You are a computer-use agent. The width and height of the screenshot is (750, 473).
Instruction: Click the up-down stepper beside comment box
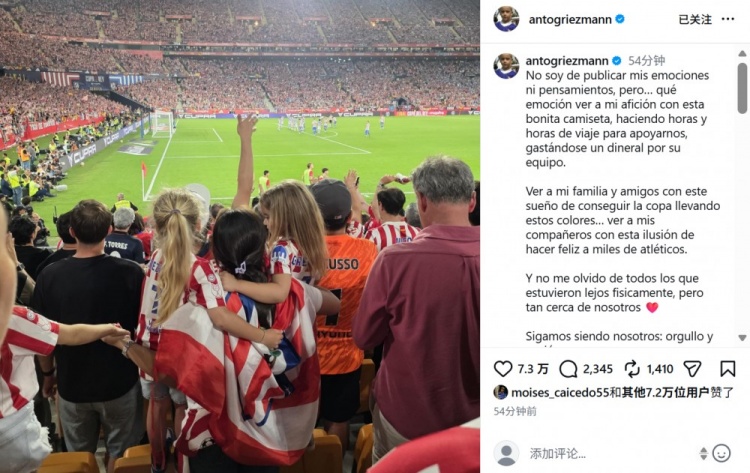point(703,453)
